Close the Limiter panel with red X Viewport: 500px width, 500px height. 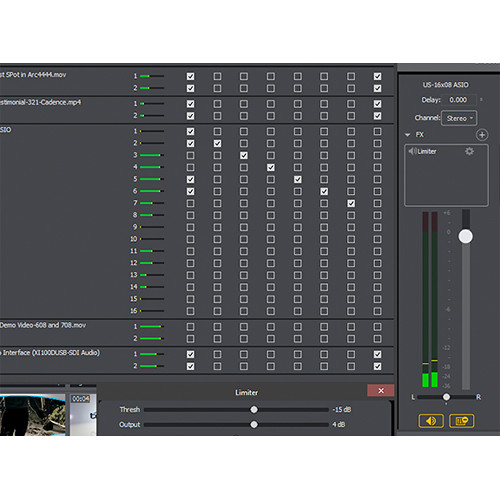pyautogui.click(x=381, y=391)
